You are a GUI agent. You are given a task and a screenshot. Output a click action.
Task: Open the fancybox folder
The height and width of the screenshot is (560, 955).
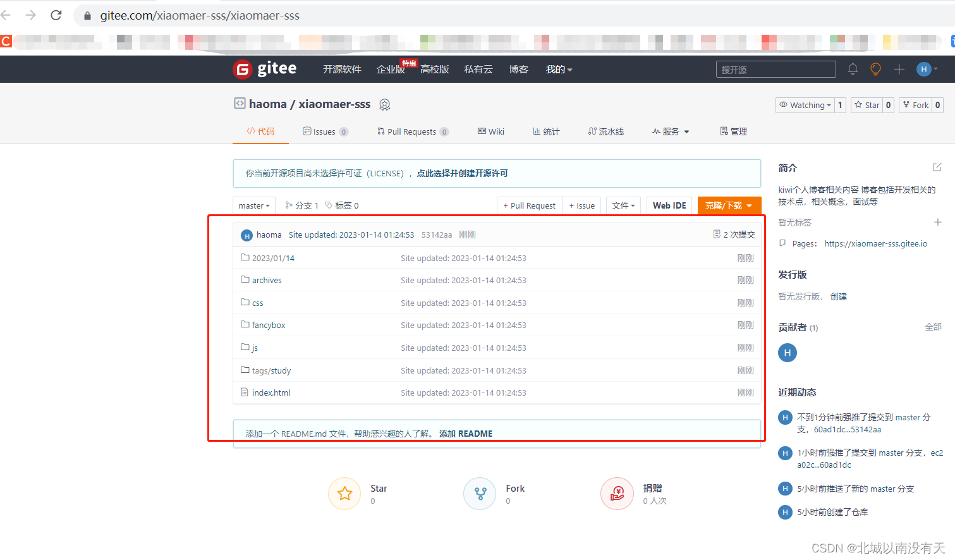[269, 325]
